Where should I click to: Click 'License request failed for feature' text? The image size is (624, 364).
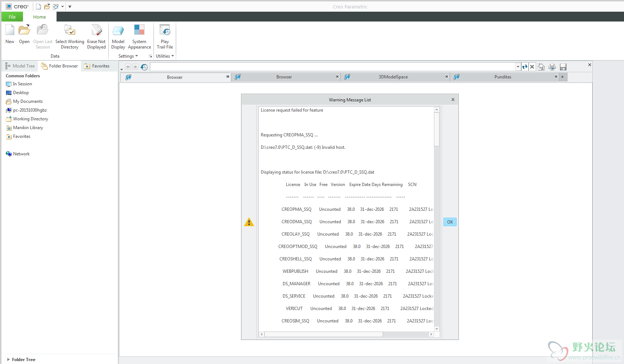[292, 110]
